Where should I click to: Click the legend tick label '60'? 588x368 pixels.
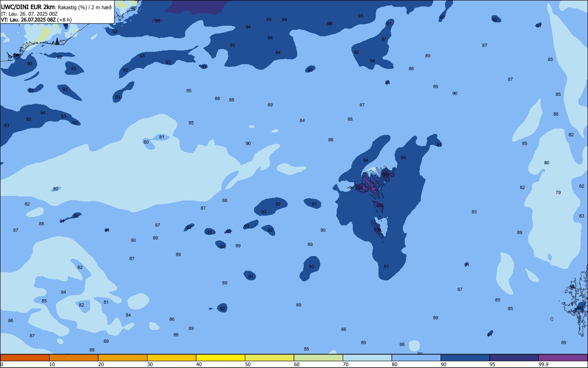coord(297,364)
